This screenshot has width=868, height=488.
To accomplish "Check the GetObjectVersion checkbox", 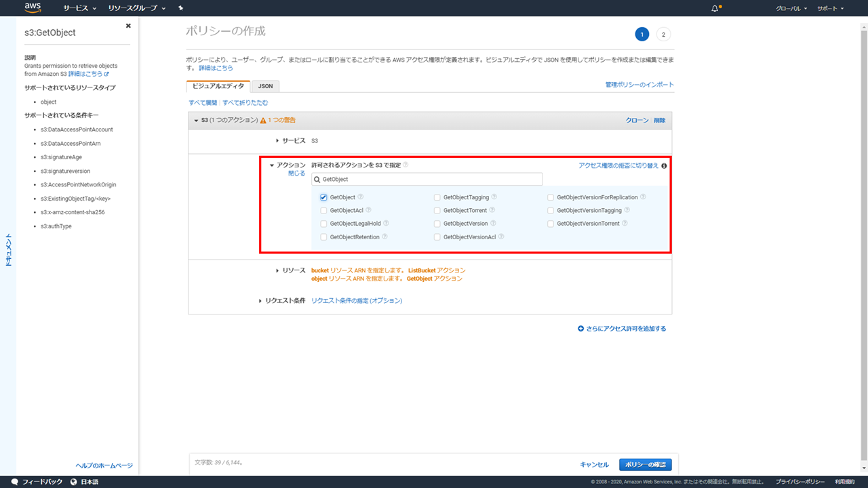I will click(437, 224).
